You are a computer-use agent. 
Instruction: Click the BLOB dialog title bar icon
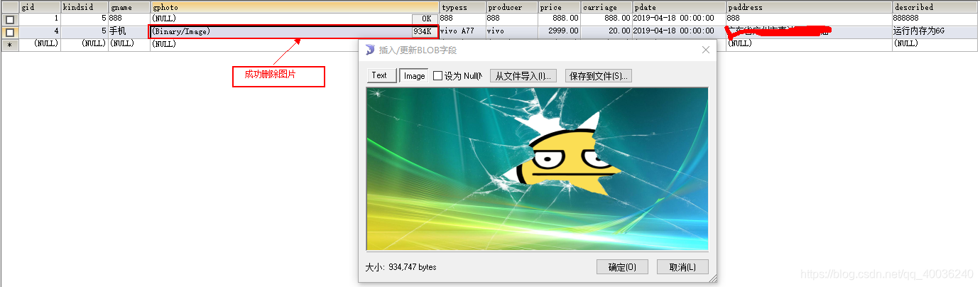[369, 50]
